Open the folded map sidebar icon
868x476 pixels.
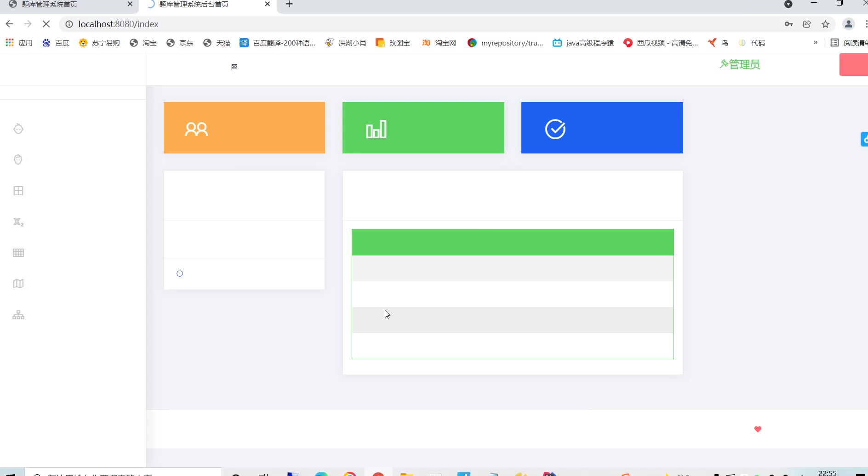[x=18, y=283]
